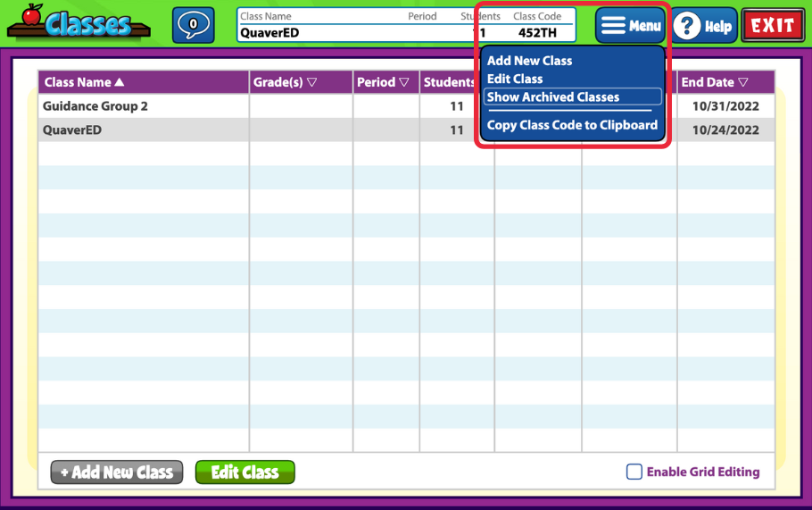
Task: Enable the Grid Editing checkbox
Action: click(634, 472)
